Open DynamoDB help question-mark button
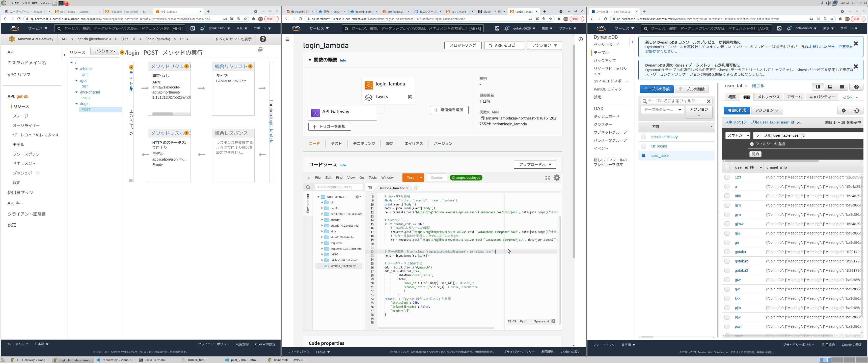This screenshot has width=868, height=363. 856,86
